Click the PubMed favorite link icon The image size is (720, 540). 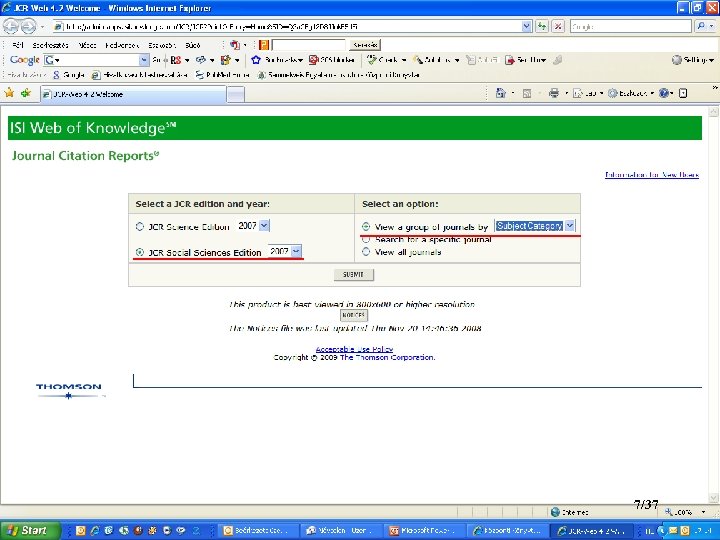point(199,75)
